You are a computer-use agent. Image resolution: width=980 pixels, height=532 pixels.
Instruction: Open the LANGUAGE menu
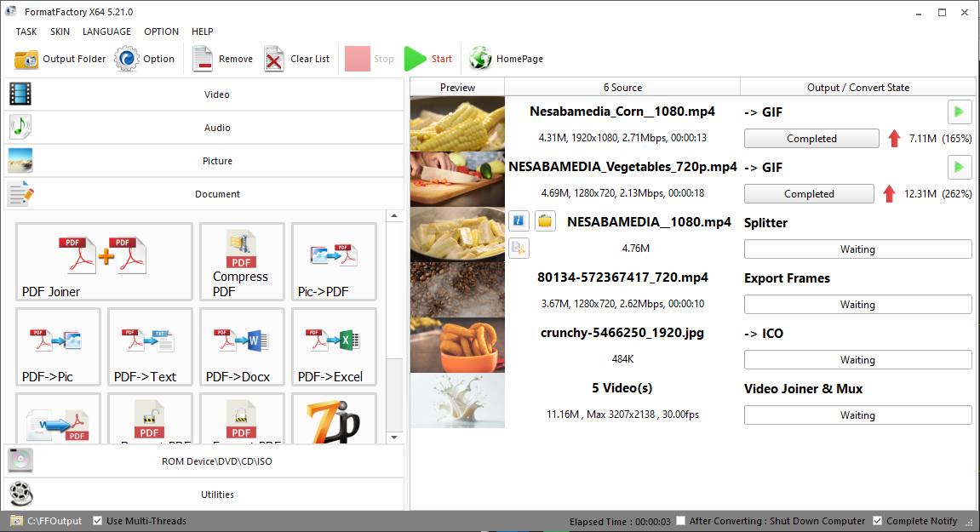pos(106,31)
